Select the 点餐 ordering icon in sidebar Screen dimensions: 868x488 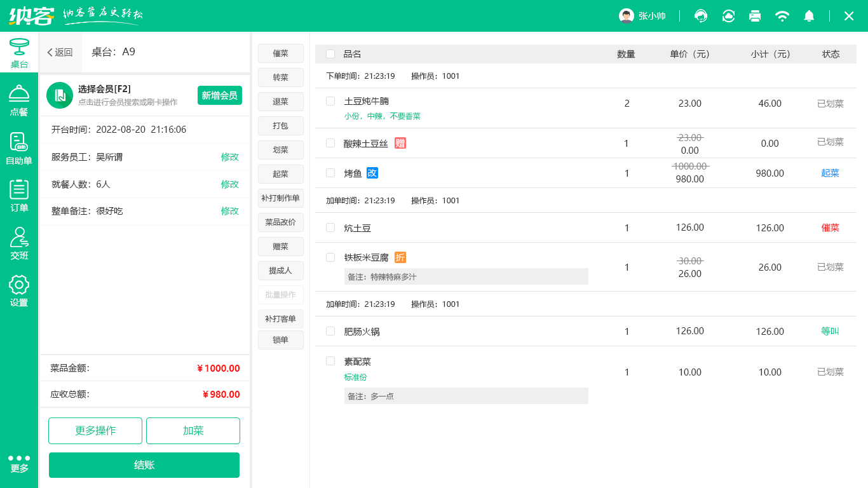pyautogui.click(x=19, y=100)
